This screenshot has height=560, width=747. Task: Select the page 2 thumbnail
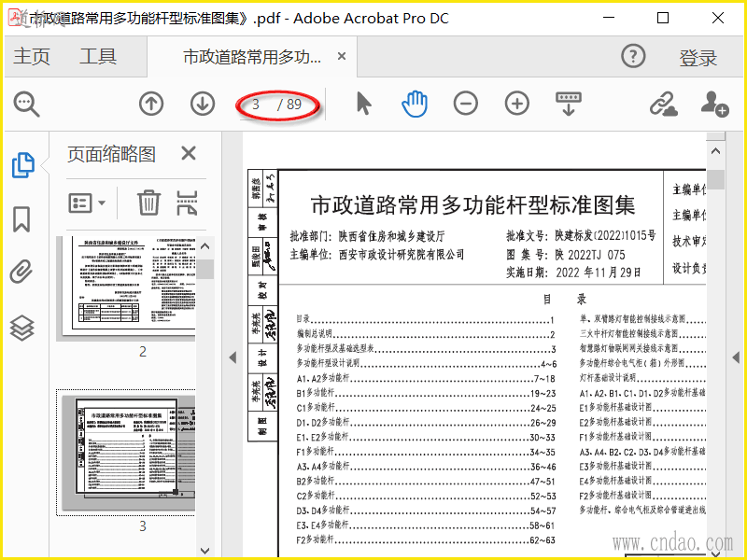[x=129, y=285]
